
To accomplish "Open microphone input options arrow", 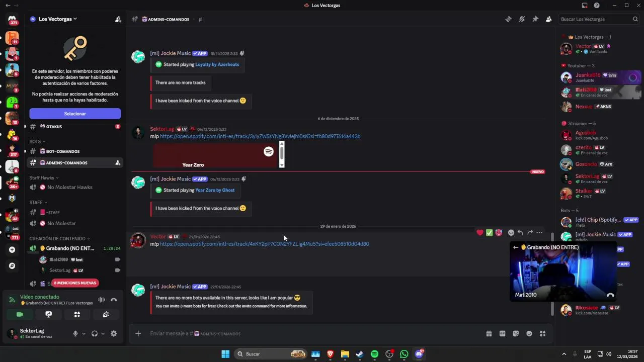I will pyautogui.click(x=84, y=333).
